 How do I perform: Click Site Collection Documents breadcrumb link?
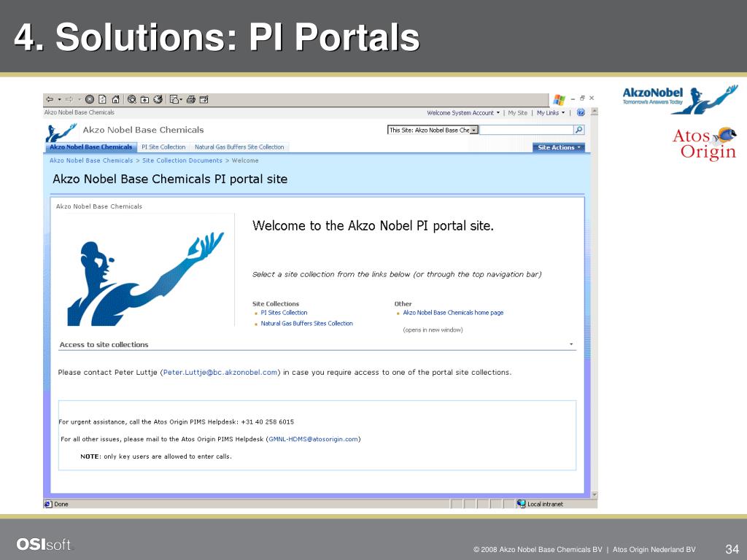coord(182,160)
